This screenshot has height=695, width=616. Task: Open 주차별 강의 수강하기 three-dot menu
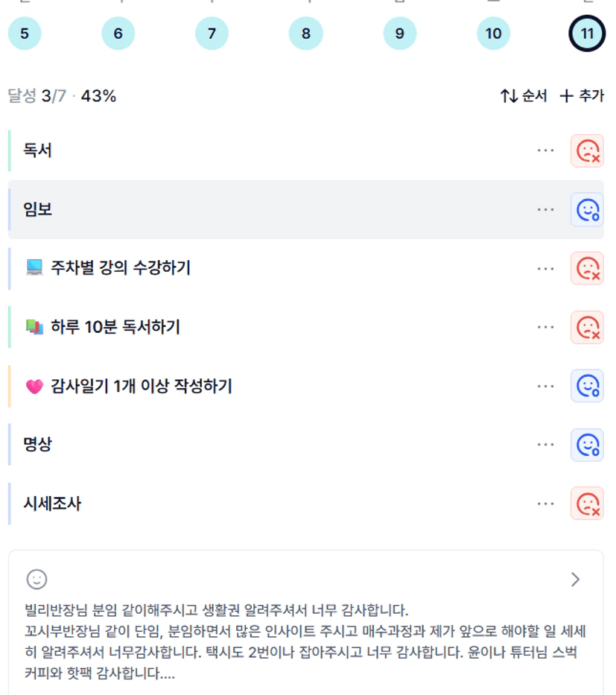pos(546,268)
